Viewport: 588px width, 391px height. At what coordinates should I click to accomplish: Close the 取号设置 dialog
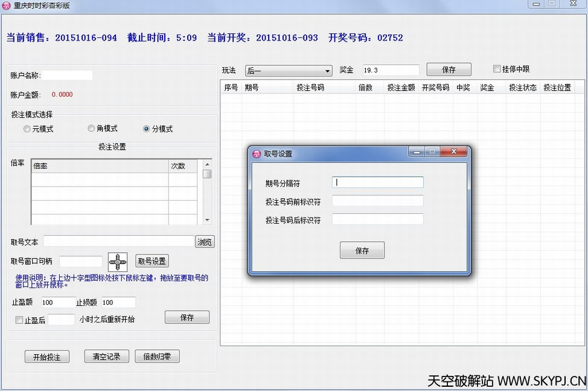453,153
